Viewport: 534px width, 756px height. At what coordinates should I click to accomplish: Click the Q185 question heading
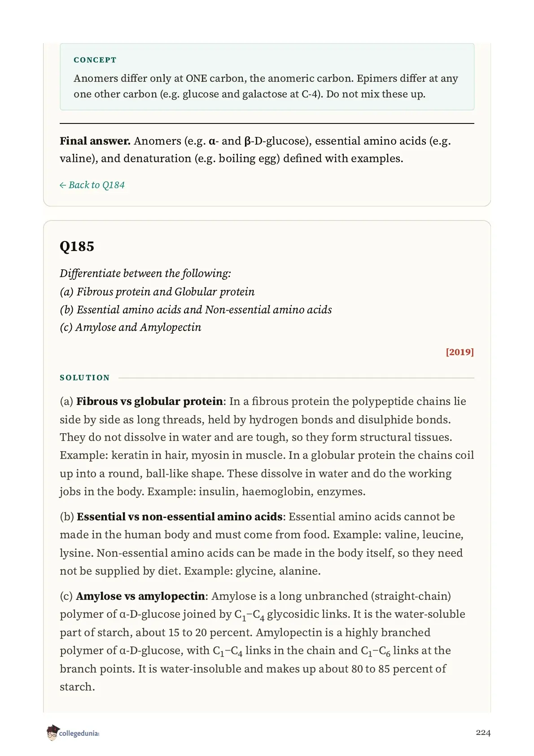click(77, 246)
